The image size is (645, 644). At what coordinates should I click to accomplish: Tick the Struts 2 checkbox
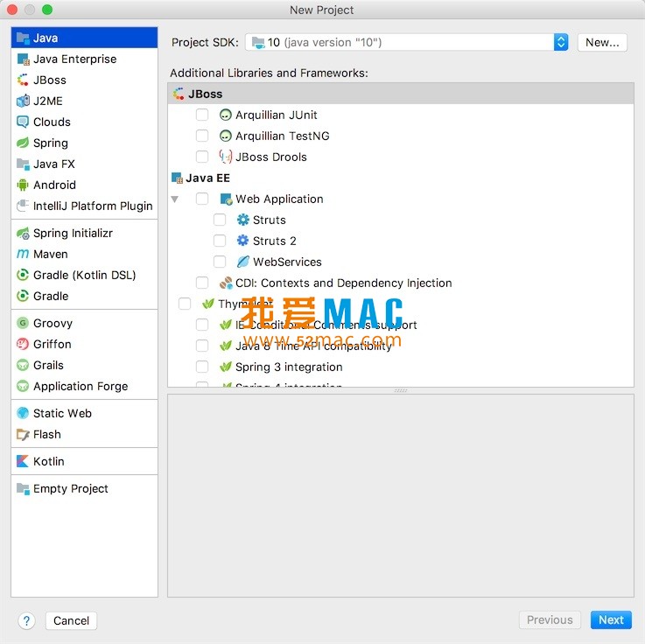coord(220,241)
